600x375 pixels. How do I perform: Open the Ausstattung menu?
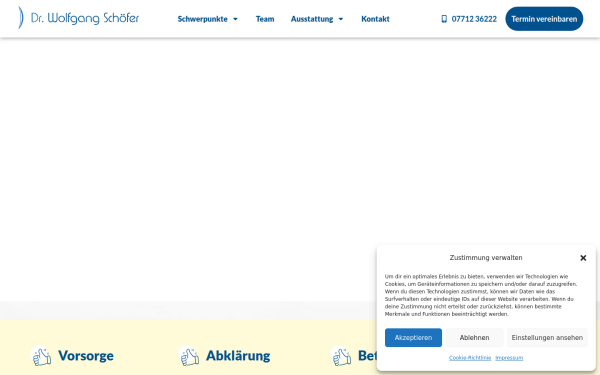click(312, 19)
